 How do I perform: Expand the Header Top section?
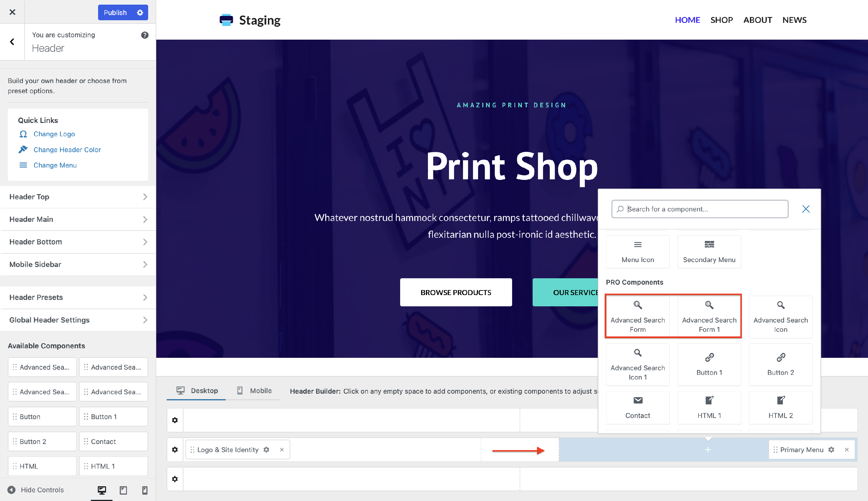pos(78,197)
